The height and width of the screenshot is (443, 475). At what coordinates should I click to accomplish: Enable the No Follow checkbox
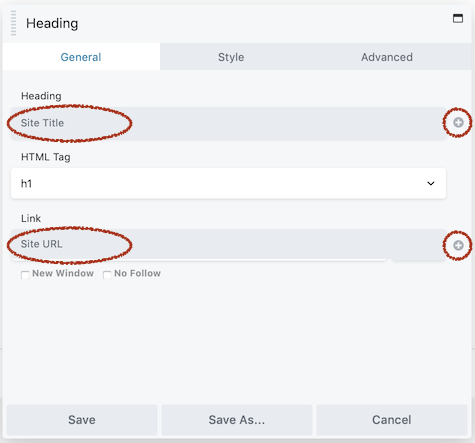(107, 275)
